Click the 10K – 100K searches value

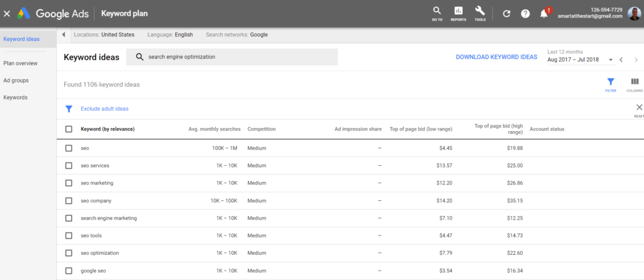225,201
